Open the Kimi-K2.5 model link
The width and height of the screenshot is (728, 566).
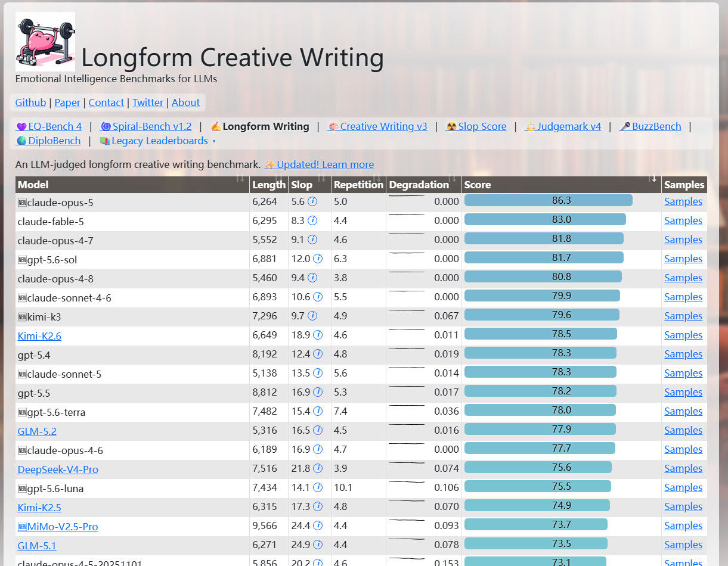point(39,508)
